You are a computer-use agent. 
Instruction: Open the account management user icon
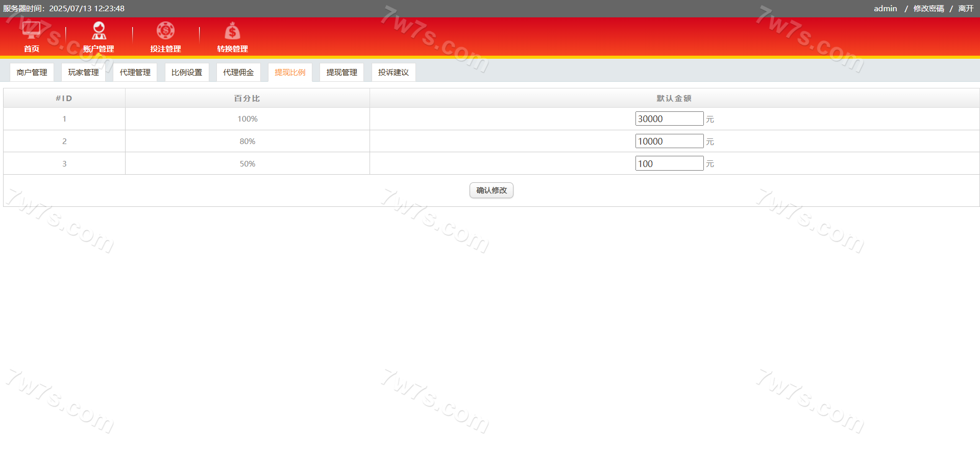point(99,31)
